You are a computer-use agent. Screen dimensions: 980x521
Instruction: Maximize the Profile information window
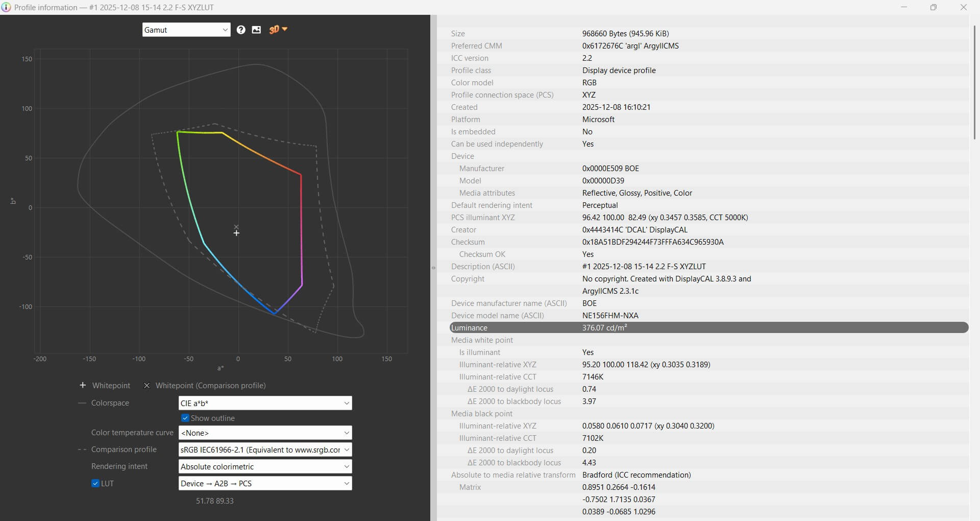point(933,7)
